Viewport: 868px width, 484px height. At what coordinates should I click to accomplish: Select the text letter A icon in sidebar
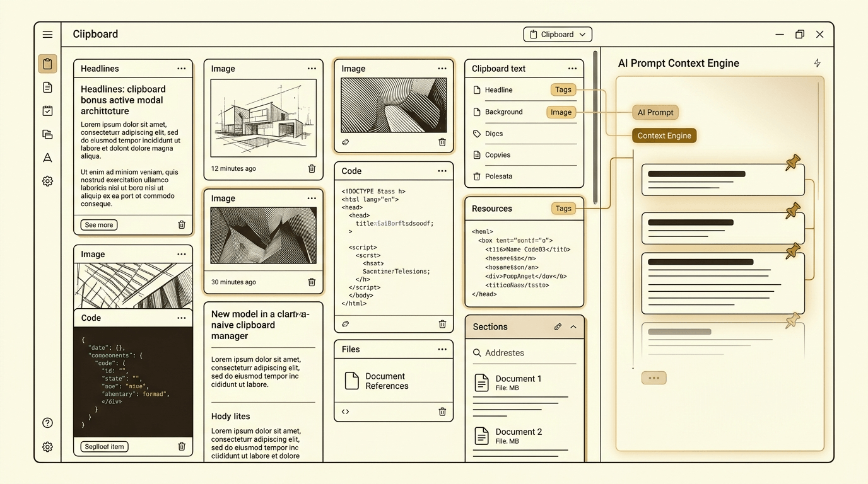47,158
